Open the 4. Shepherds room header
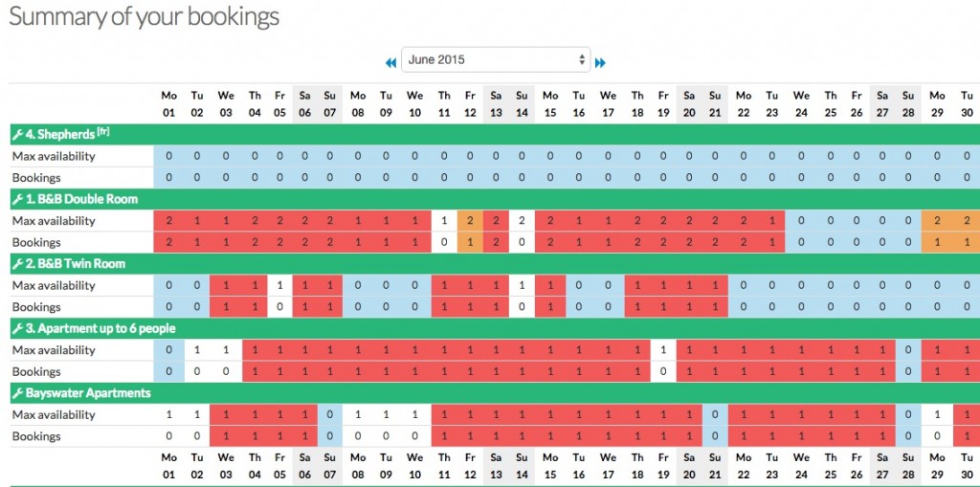 (60, 134)
